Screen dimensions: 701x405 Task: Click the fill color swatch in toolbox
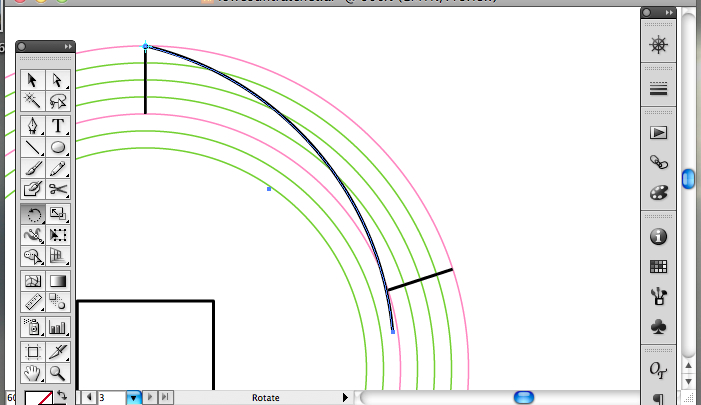[38, 398]
